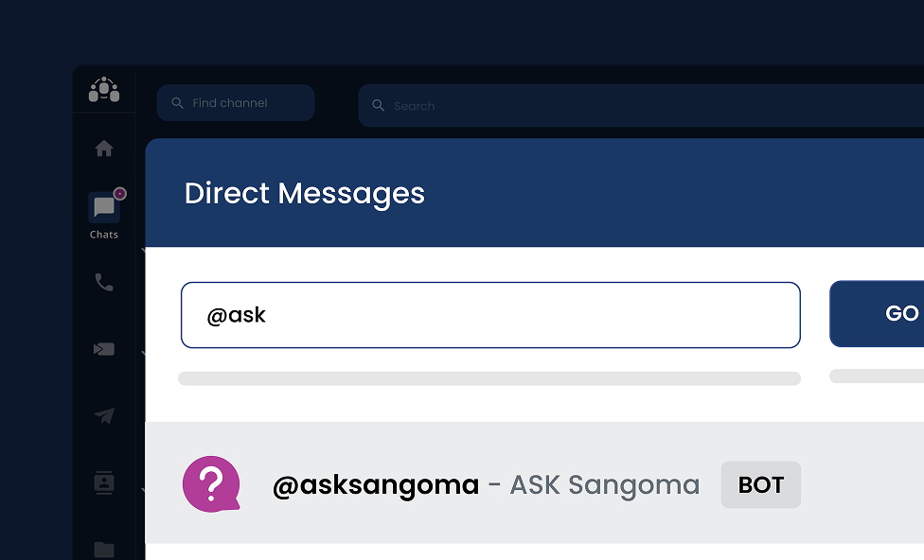The image size is (924, 560).
Task: Click the Direct Messages header title
Action: click(305, 193)
